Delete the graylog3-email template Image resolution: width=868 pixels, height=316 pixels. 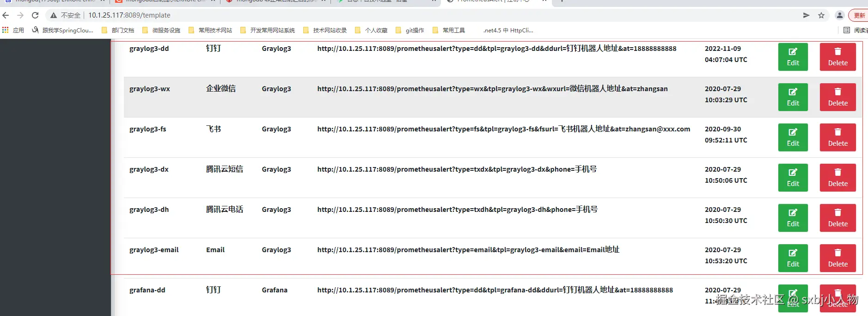tap(837, 258)
